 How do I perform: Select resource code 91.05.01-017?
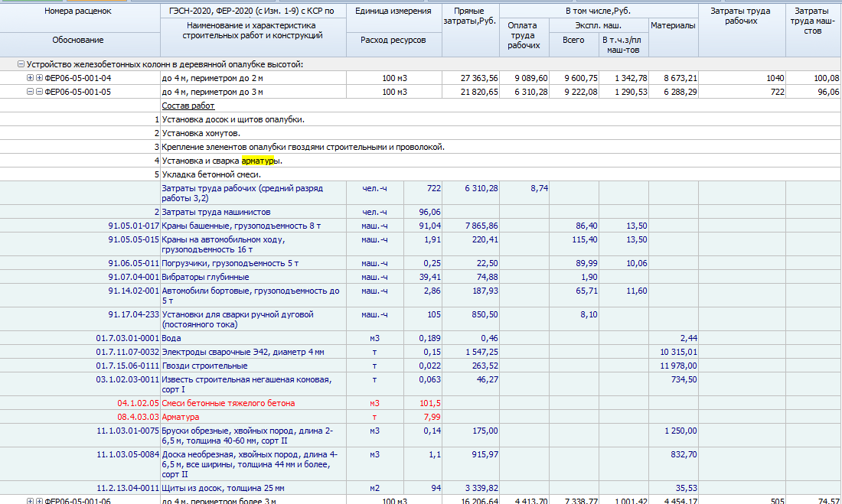[x=134, y=226]
